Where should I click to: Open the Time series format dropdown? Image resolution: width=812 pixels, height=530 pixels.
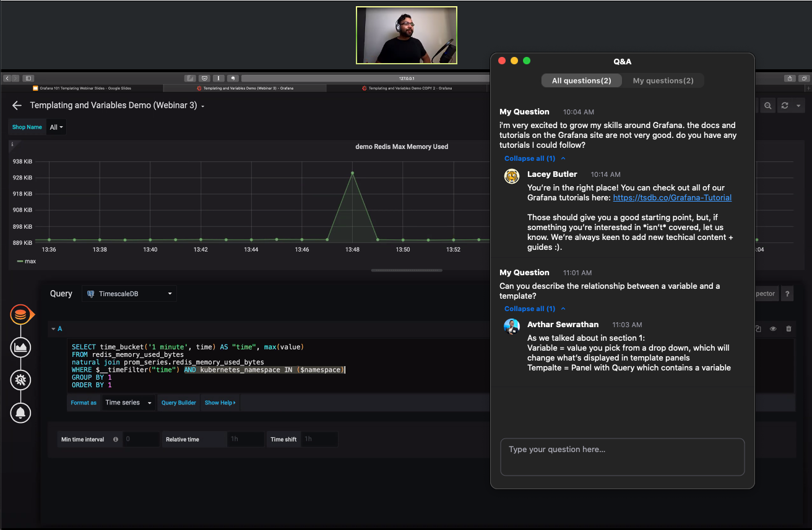click(128, 403)
